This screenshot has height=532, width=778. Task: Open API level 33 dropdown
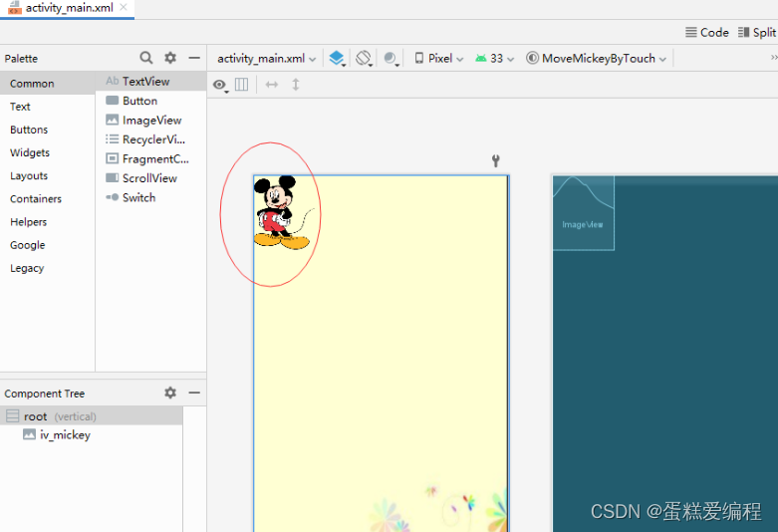pos(495,59)
